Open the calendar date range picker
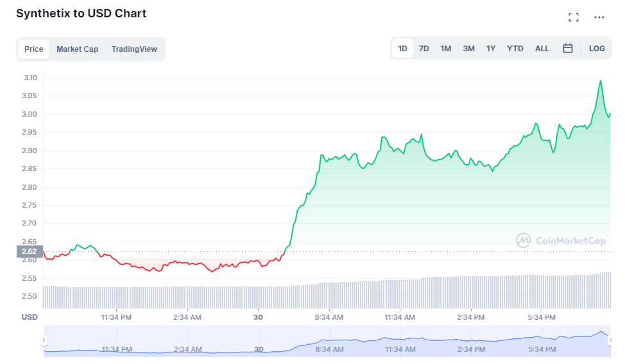The width and height of the screenshot is (625, 364). 568,49
